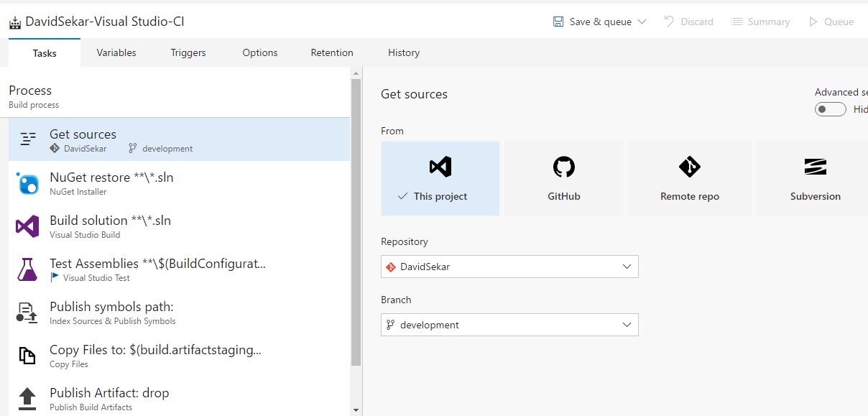Open the Variables tab

pyautogui.click(x=116, y=52)
